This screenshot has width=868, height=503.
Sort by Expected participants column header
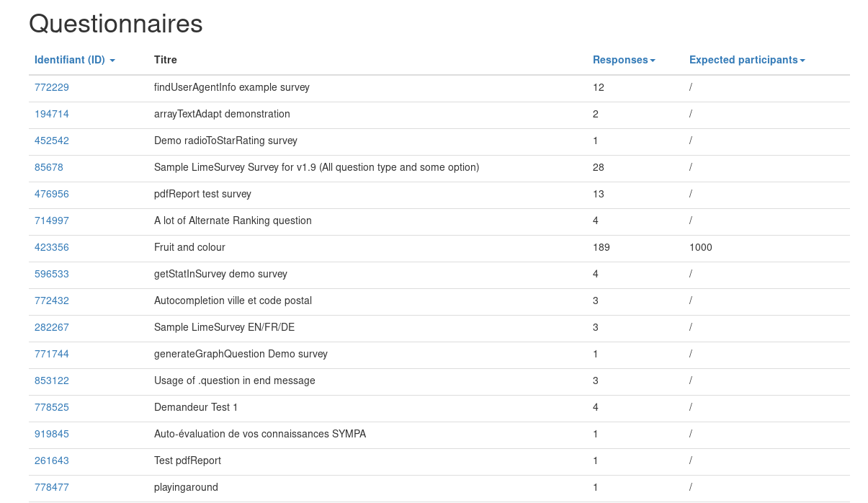point(743,61)
